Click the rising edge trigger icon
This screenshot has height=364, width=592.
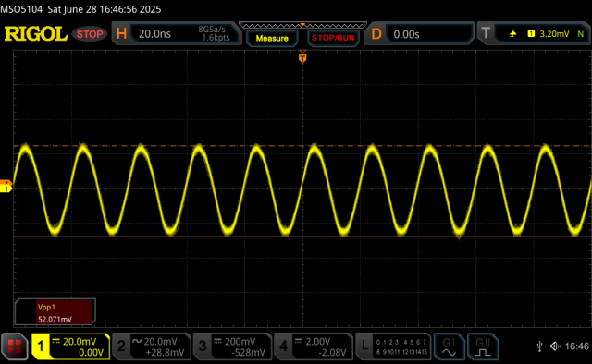click(x=512, y=34)
